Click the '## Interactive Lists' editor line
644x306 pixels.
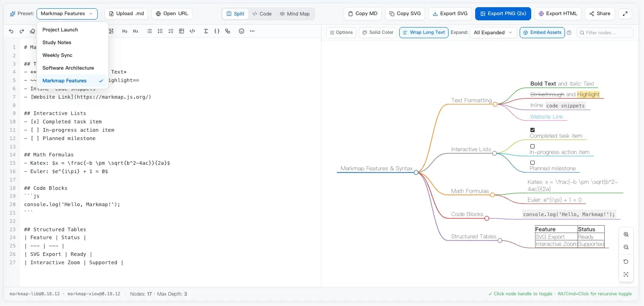[55, 113]
